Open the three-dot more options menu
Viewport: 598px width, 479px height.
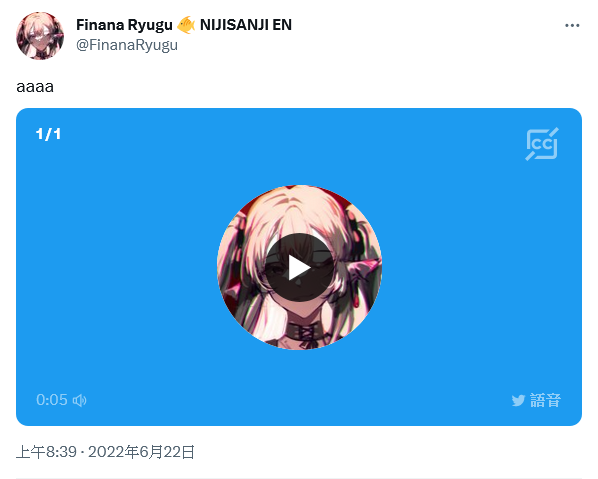pos(572,26)
